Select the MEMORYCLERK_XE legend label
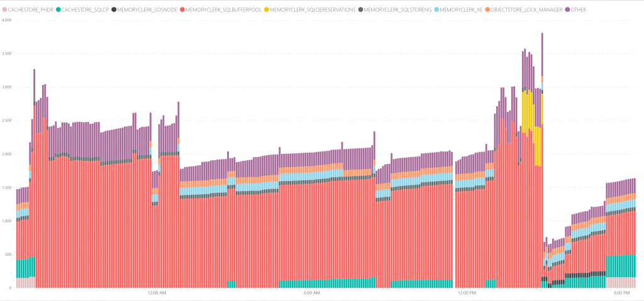The height and width of the screenshot is (301, 644). (460, 9)
